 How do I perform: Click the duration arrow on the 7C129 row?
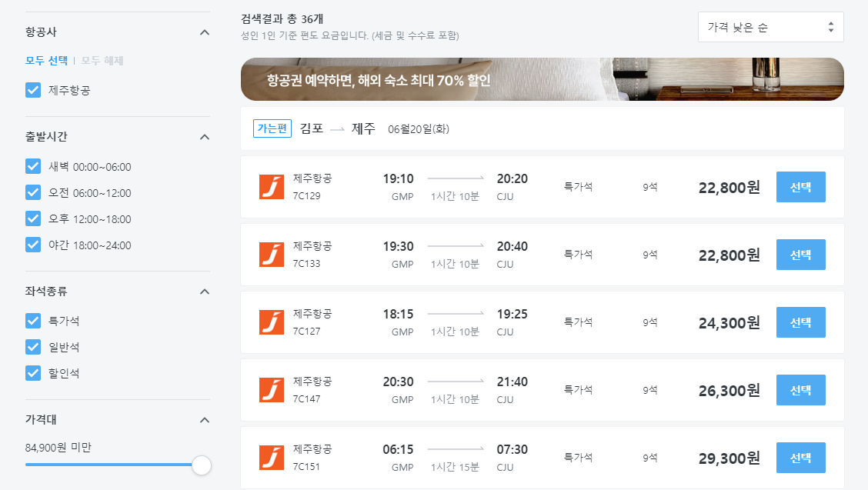tap(455, 178)
